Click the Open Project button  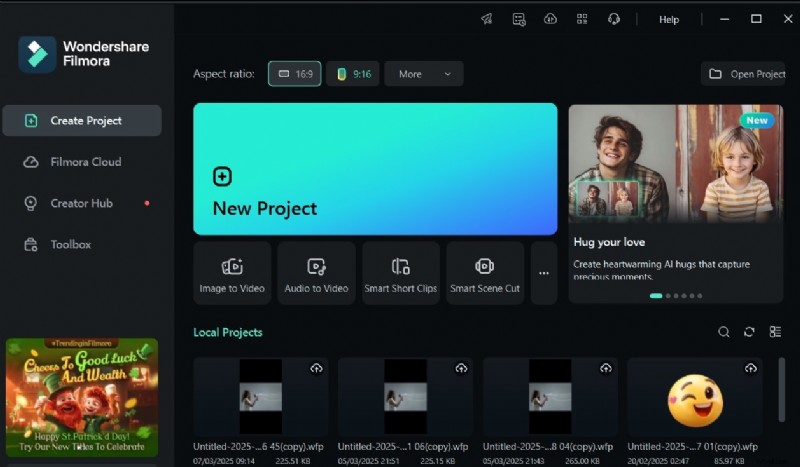[747, 74]
